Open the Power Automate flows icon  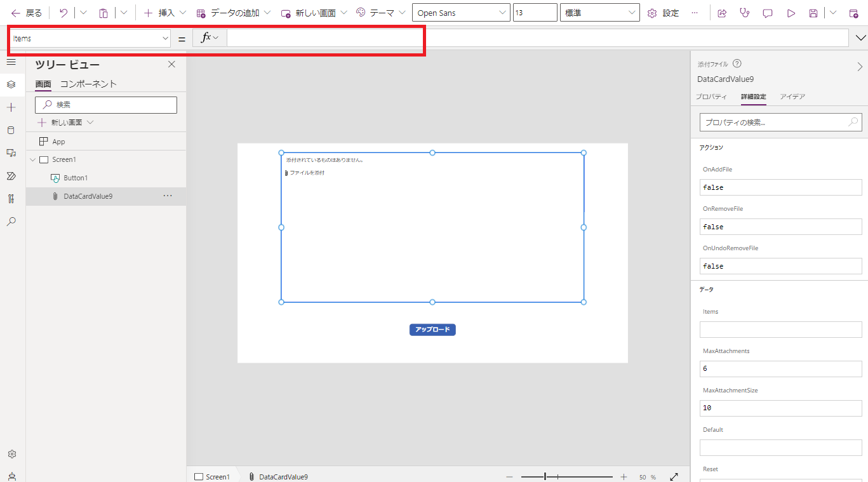click(10, 176)
